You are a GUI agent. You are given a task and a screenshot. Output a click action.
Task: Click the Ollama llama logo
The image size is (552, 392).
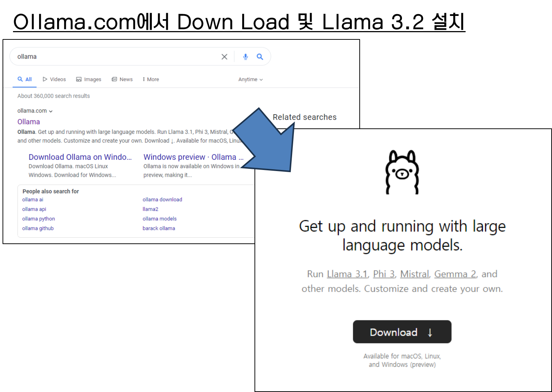(402, 172)
